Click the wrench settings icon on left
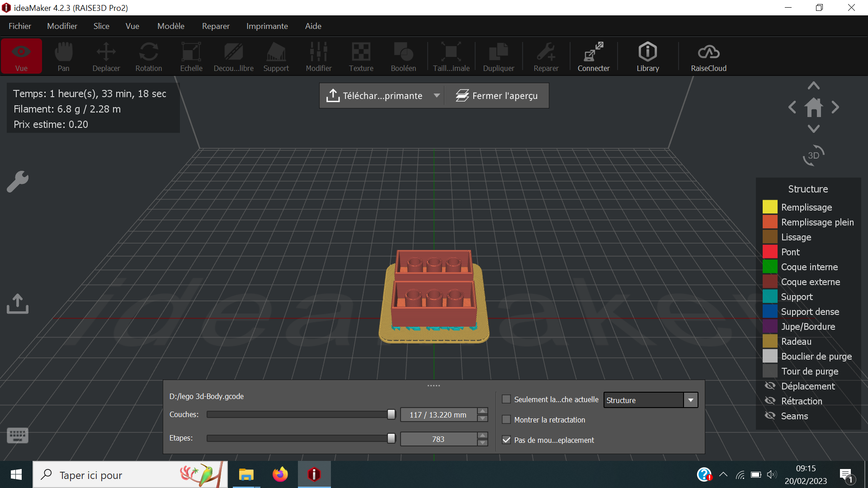The width and height of the screenshot is (868, 488). (x=18, y=182)
